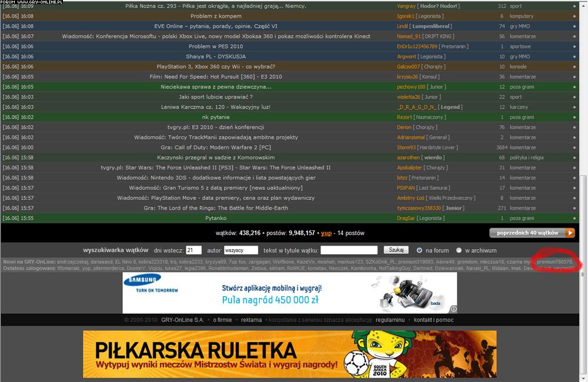Screen dimensions: 588x382
Task: View user profile 'Igorek1'
Action: [406, 16]
